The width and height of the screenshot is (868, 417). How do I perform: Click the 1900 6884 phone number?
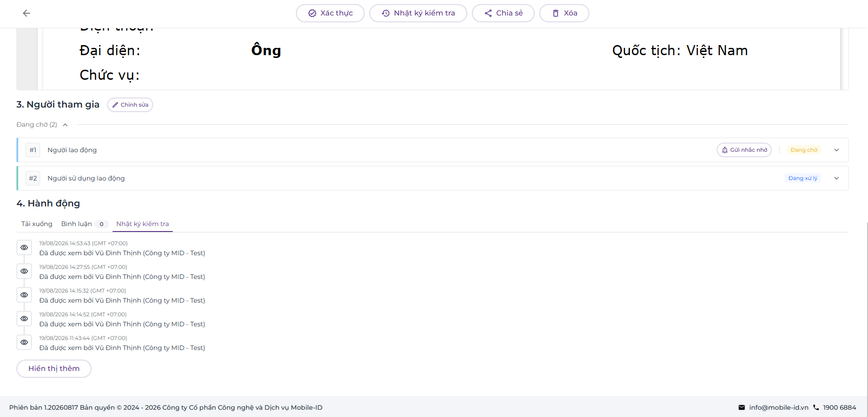(x=839, y=407)
